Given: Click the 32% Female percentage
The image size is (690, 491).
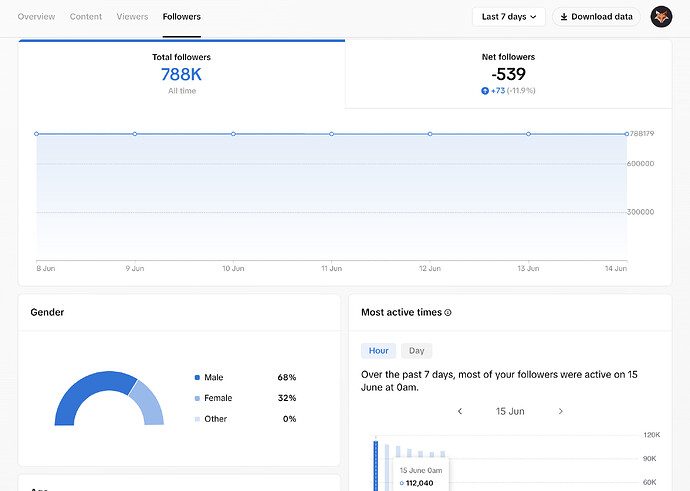Looking at the screenshot, I should [286, 398].
